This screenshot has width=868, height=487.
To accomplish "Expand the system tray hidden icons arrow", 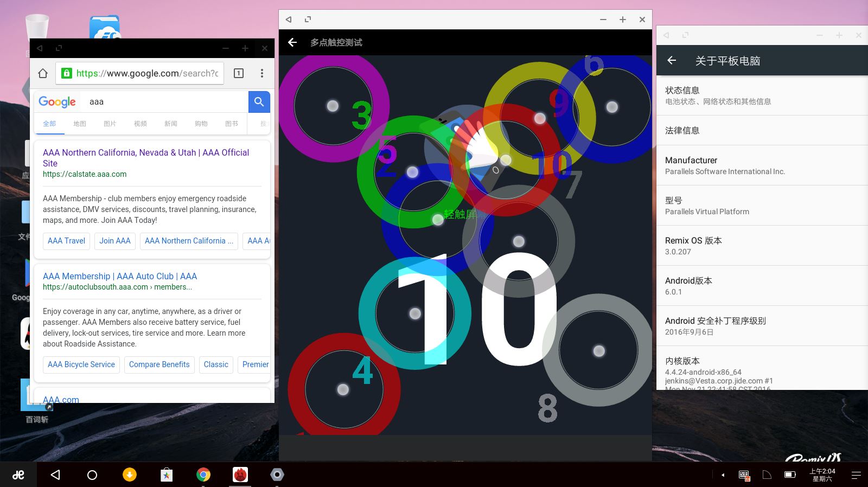I will point(723,475).
